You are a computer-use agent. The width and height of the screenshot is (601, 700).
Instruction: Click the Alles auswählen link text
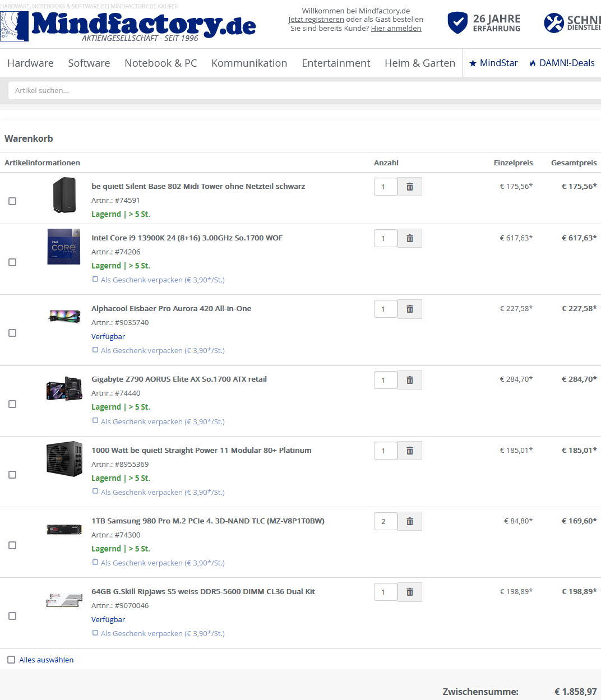47,660
